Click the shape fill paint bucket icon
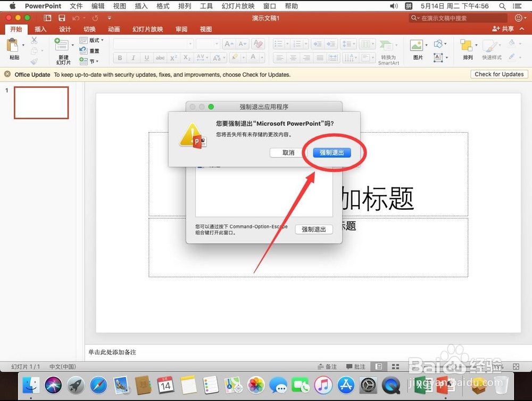This screenshot has height=401, width=532. coord(512,43)
